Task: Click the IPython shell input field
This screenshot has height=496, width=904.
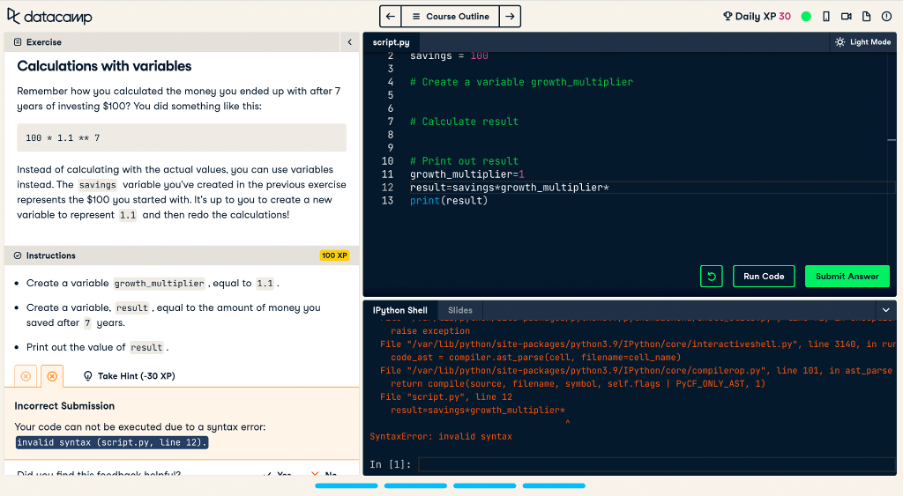Action: (650, 464)
